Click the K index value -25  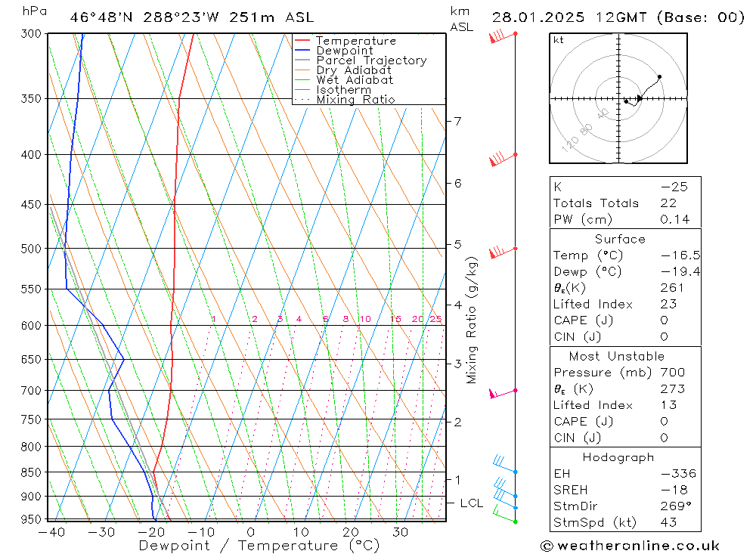pyautogui.click(x=674, y=187)
